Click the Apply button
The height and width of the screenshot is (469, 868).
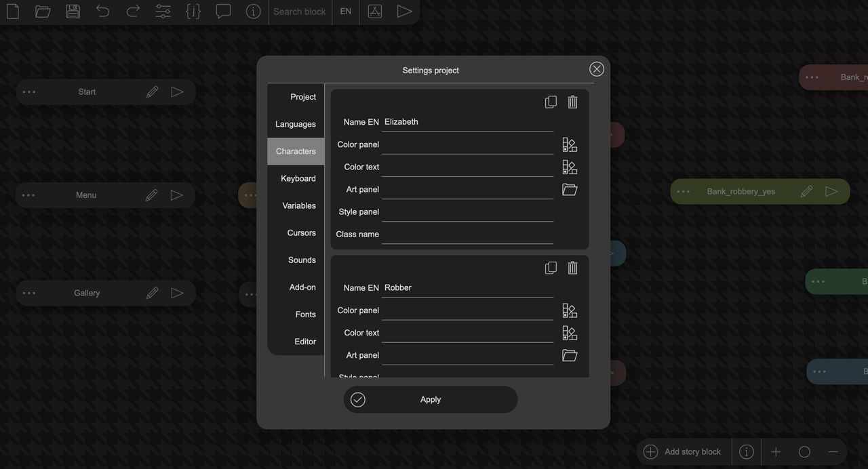[x=431, y=399]
